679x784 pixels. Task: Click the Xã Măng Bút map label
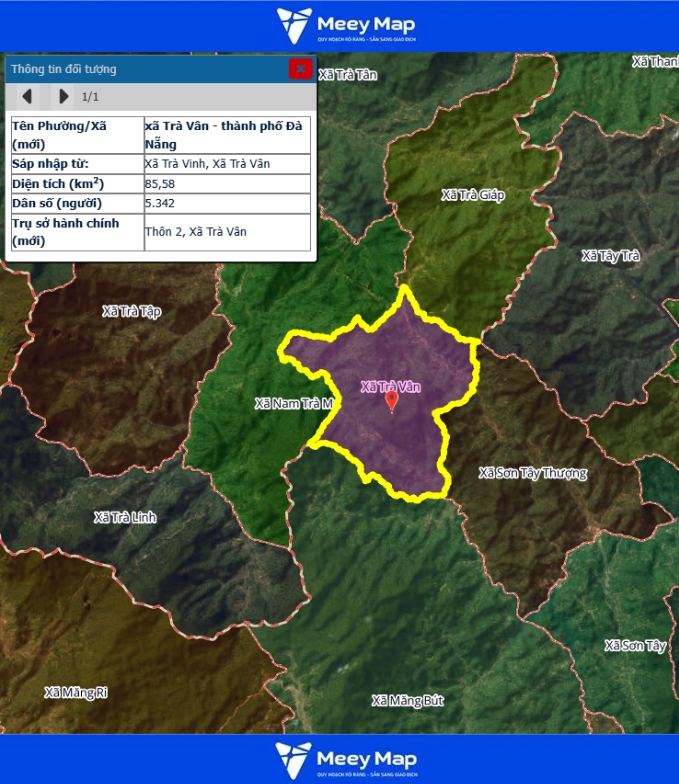pos(407,700)
